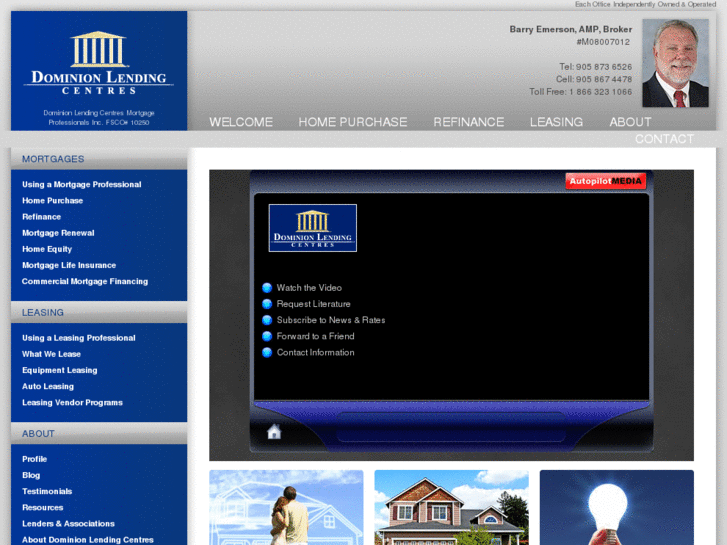Open Blog link under About

click(31, 475)
